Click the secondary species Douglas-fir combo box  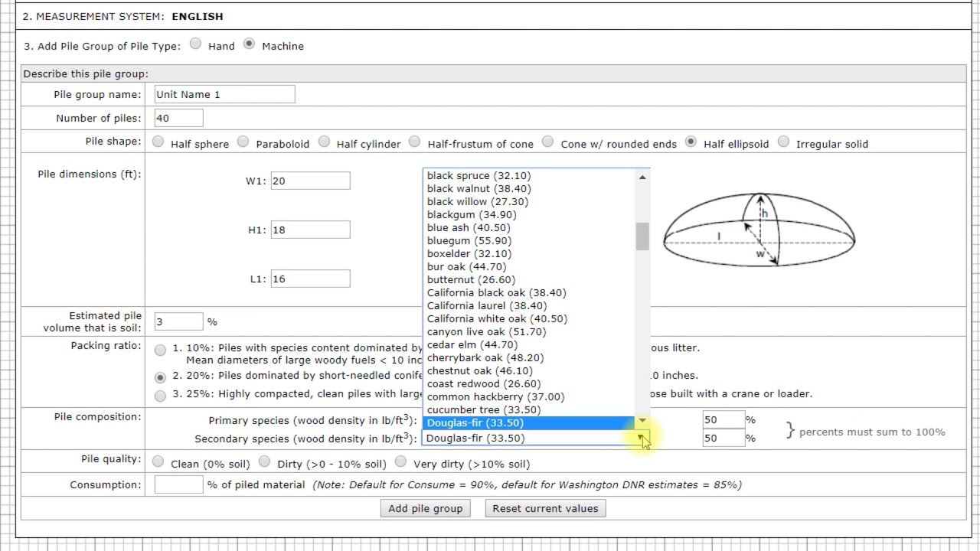(536, 438)
